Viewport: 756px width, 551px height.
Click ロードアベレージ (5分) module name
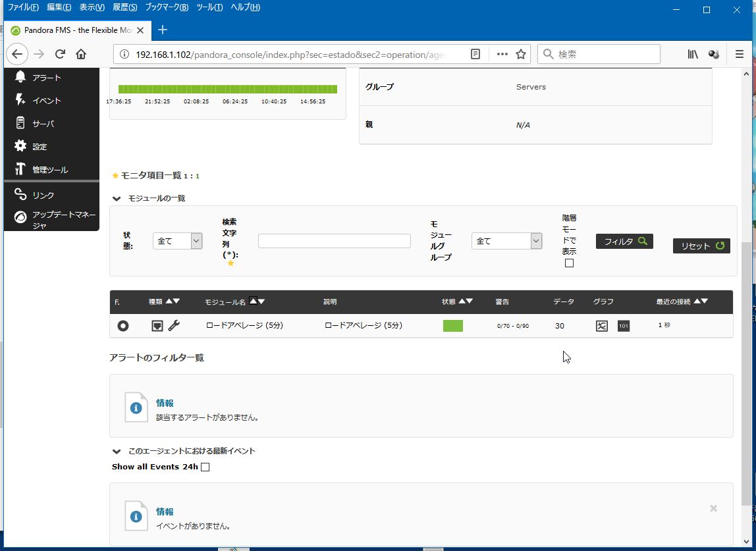[x=244, y=325]
